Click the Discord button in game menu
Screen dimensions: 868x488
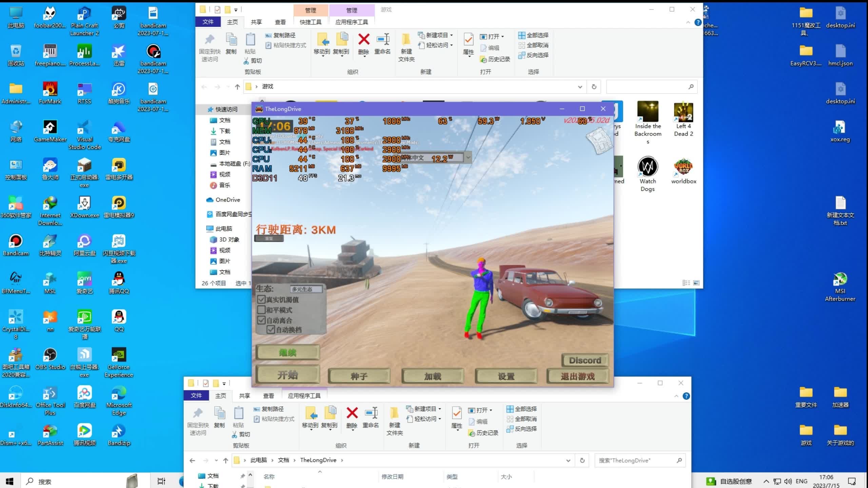585,360
